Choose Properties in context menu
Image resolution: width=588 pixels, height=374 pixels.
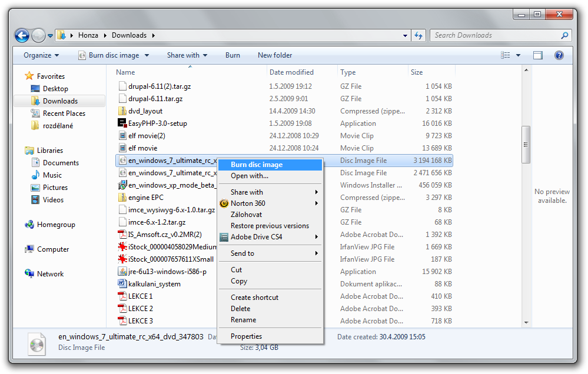pos(270,336)
